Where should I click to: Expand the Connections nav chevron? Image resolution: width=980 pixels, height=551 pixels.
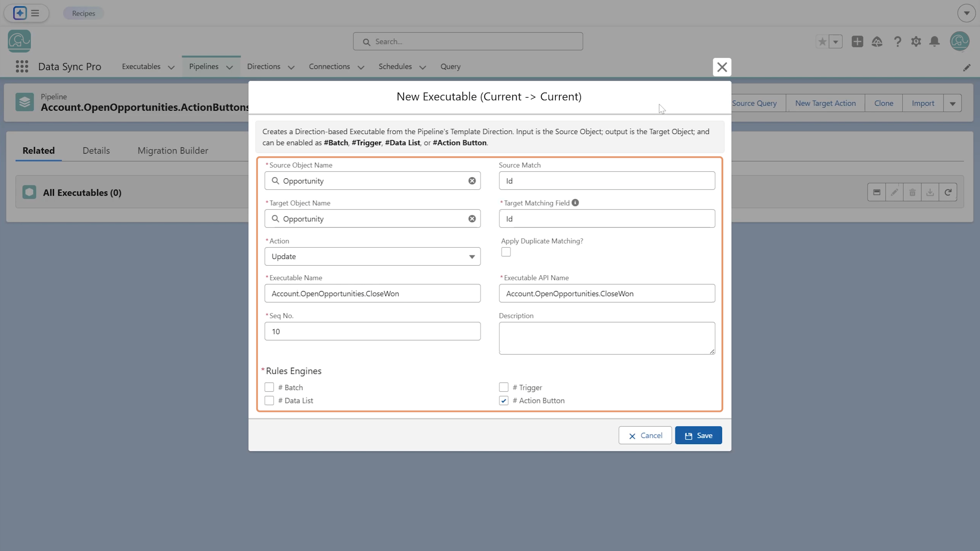pyautogui.click(x=361, y=67)
